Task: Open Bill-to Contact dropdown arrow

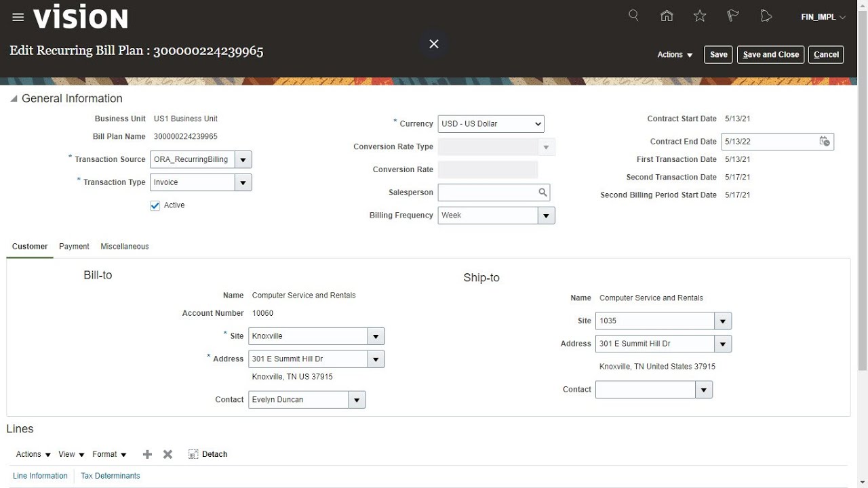Action: [357, 400]
